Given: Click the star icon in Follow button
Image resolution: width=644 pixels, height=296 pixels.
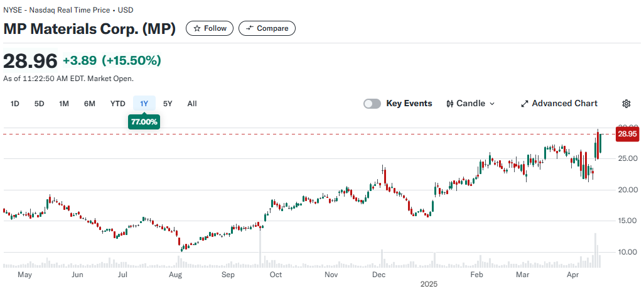Looking at the screenshot, I should click(197, 28).
